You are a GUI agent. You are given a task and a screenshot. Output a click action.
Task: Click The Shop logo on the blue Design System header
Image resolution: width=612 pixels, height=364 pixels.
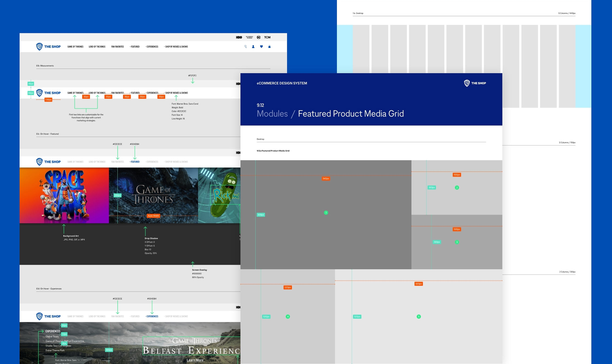point(475,83)
